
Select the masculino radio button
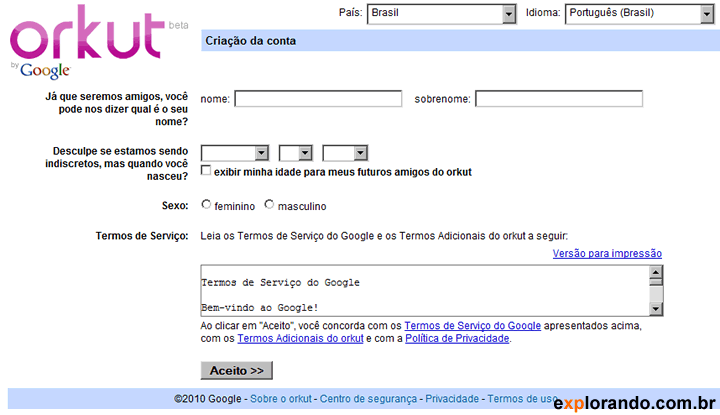click(269, 204)
